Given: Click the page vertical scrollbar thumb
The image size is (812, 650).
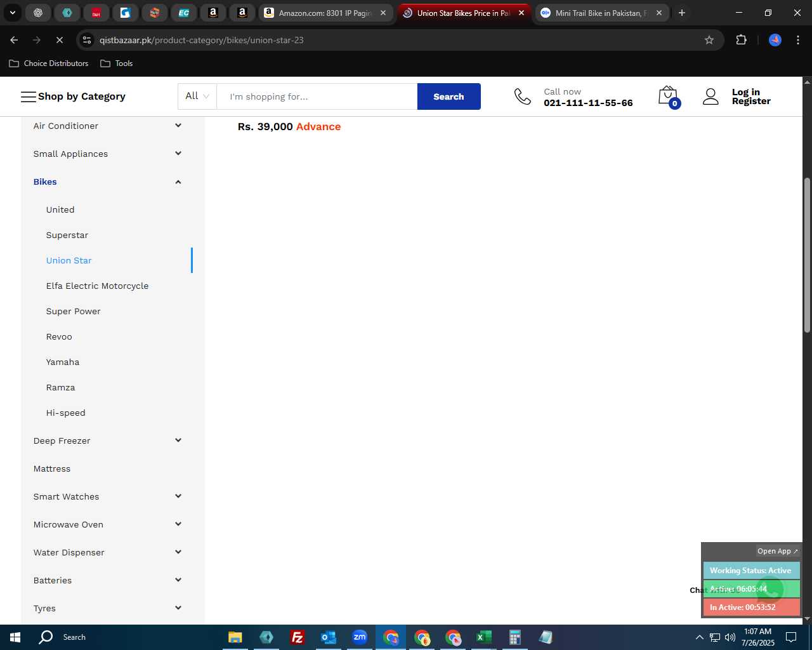Looking at the screenshot, I should click(807, 255).
